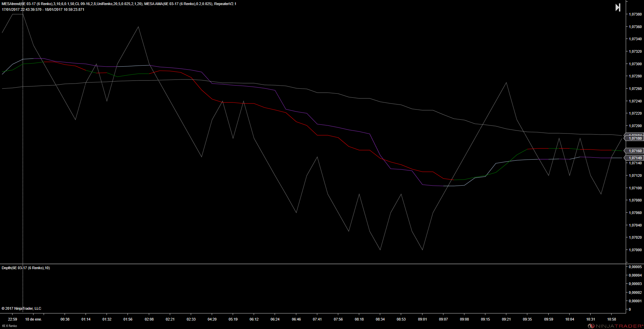Click the 1,07060 price axis label

(x=635, y=213)
